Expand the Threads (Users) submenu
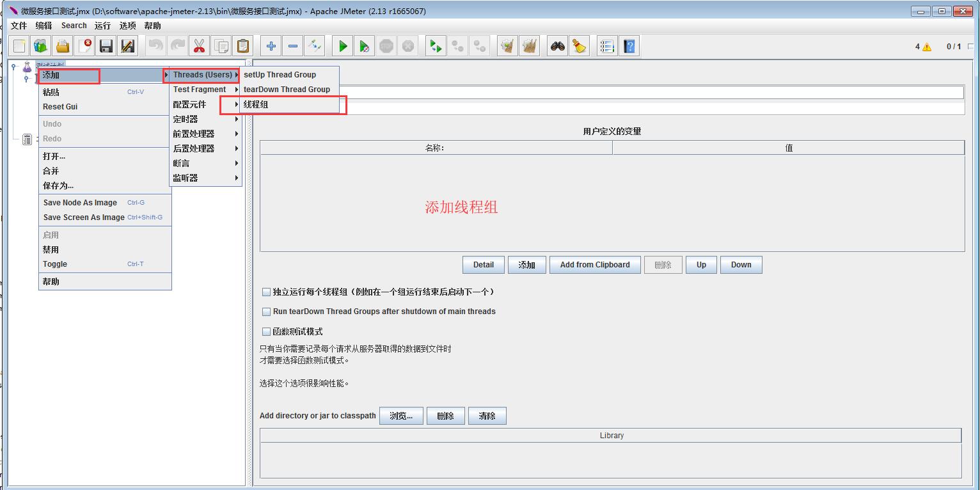This screenshot has height=490, width=980. (x=205, y=75)
